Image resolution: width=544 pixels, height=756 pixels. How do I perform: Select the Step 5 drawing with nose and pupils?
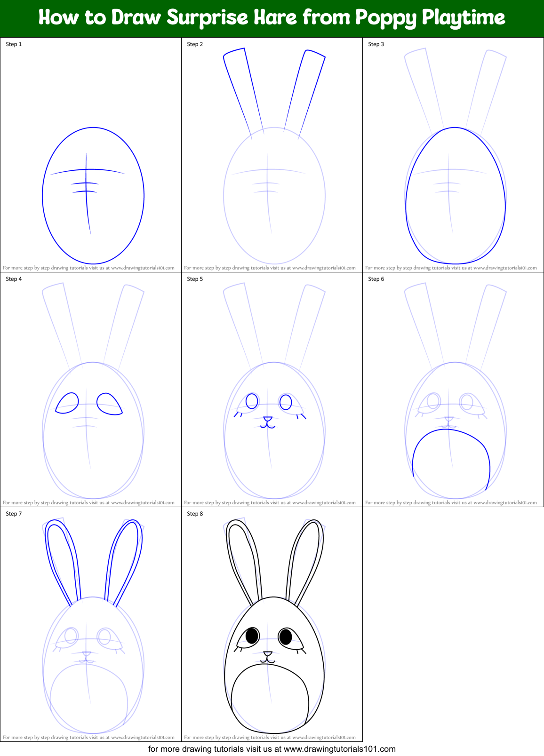[274, 390]
